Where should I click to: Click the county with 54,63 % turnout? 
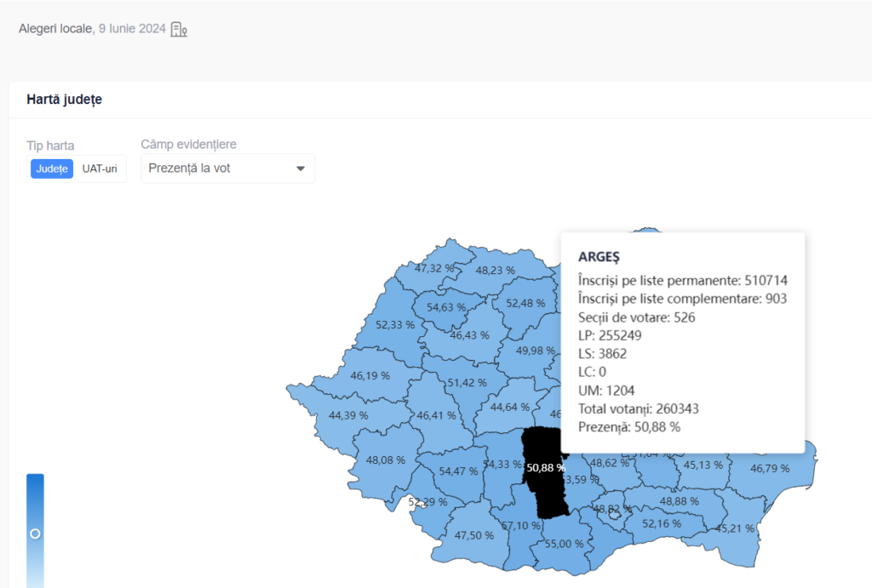pyautogui.click(x=446, y=306)
